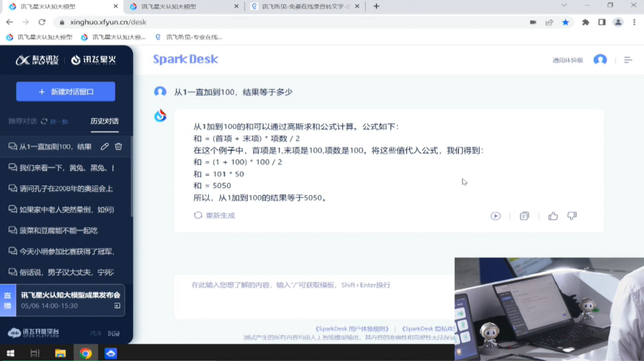Reload the current page
The width and height of the screenshot is (644, 361).
point(42,22)
